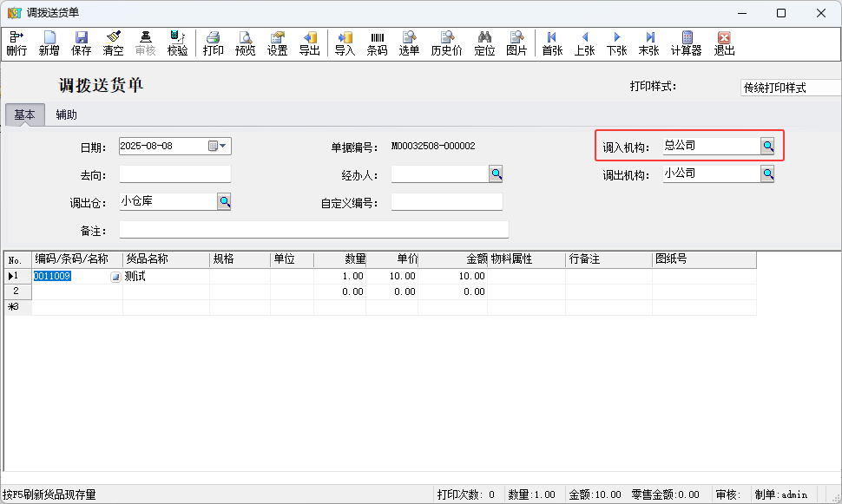Import data using 导入

(345, 43)
